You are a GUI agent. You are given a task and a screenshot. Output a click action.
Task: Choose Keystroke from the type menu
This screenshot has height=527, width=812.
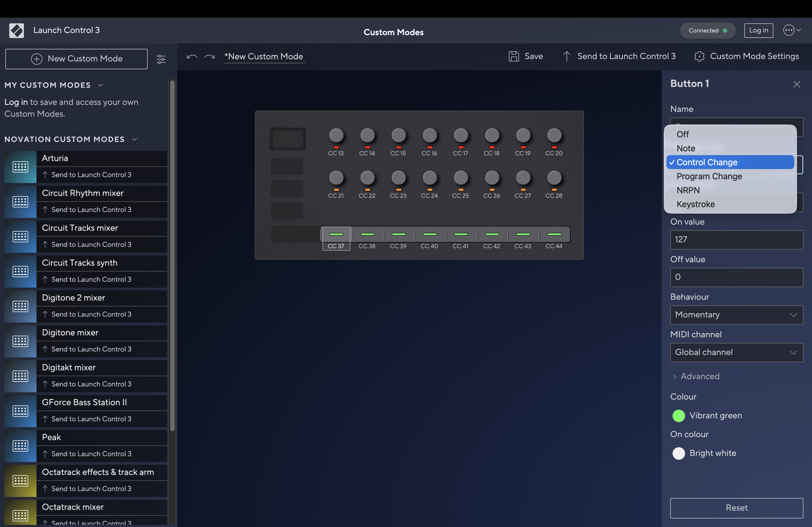pos(730,204)
